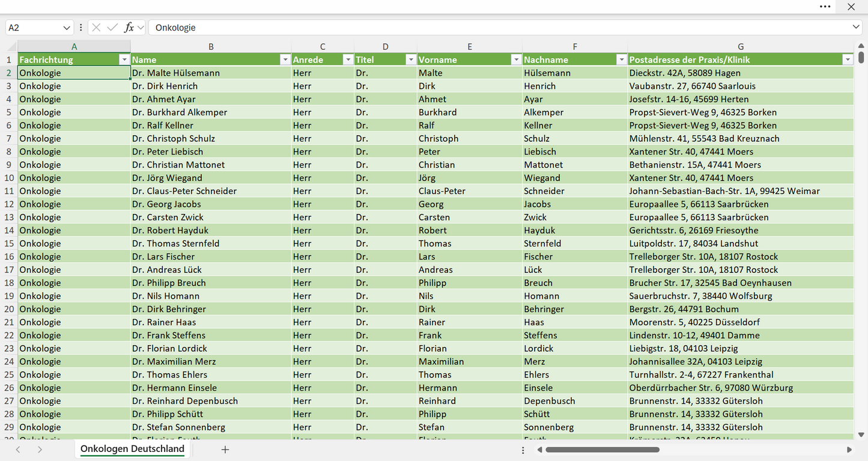Click the dots handle left of horizontal scrollbar
This screenshot has height=461, width=868.
[523, 450]
